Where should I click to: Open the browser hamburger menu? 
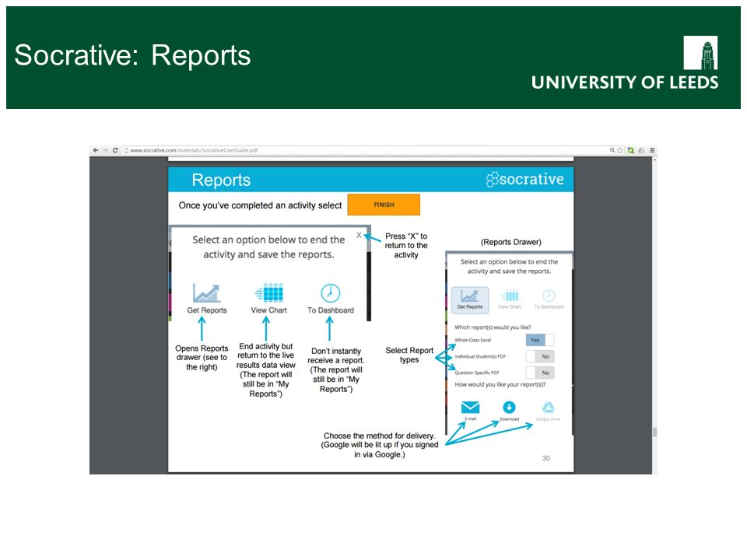tap(652, 150)
